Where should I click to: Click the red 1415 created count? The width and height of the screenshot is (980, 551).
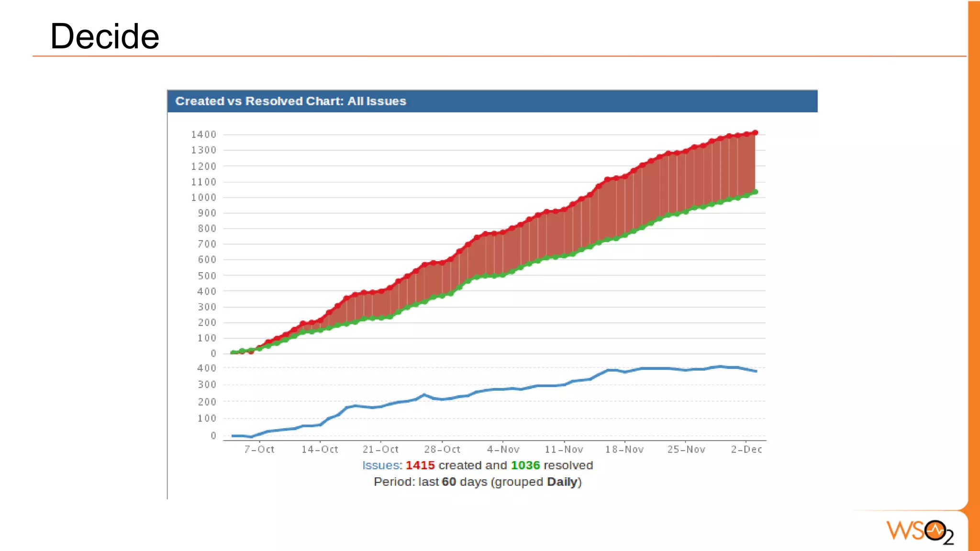point(420,465)
